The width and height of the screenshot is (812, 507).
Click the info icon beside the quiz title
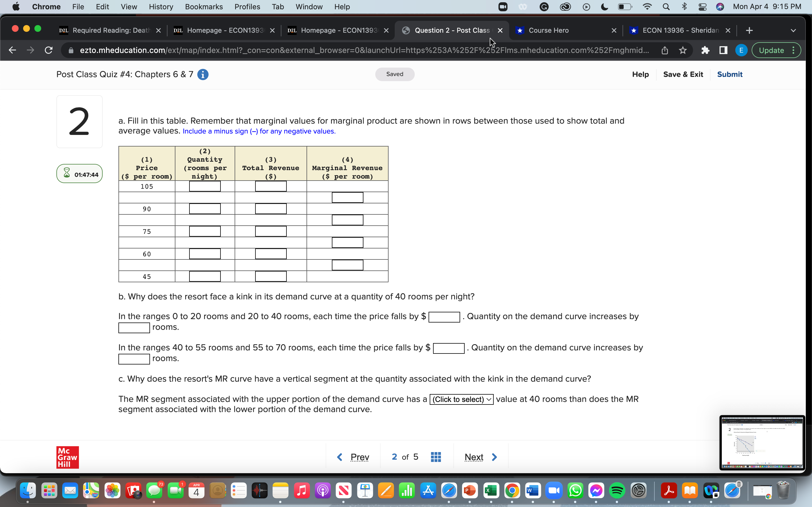click(203, 74)
